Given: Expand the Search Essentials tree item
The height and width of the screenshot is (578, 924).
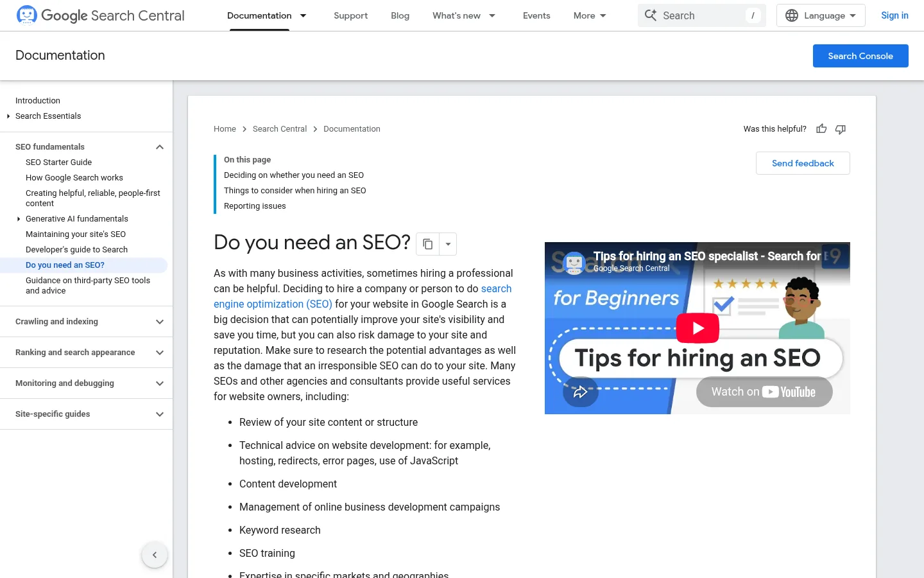Looking at the screenshot, I should pyautogui.click(x=8, y=116).
